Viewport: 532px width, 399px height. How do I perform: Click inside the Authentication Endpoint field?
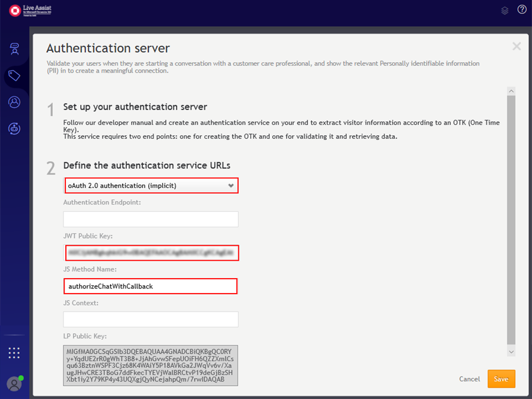coord(150,219)
